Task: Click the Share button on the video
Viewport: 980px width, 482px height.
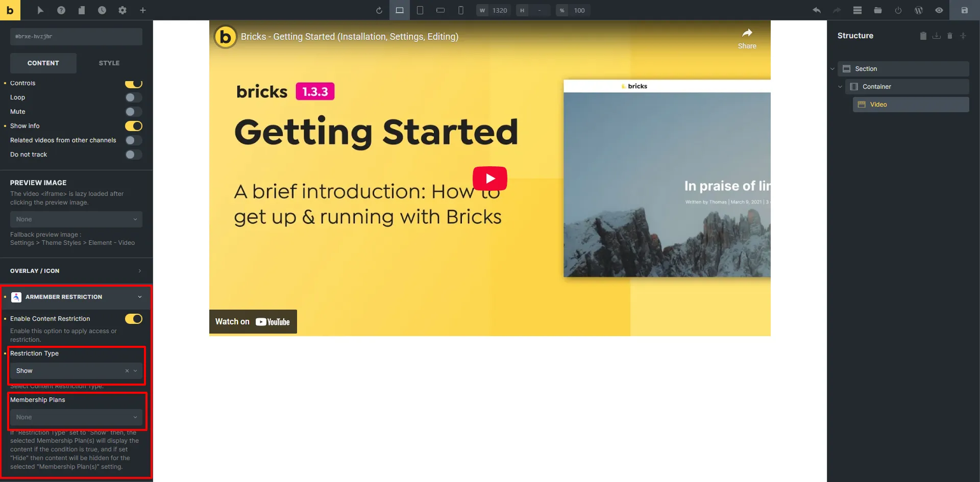Action: click(x=747, y=38)
